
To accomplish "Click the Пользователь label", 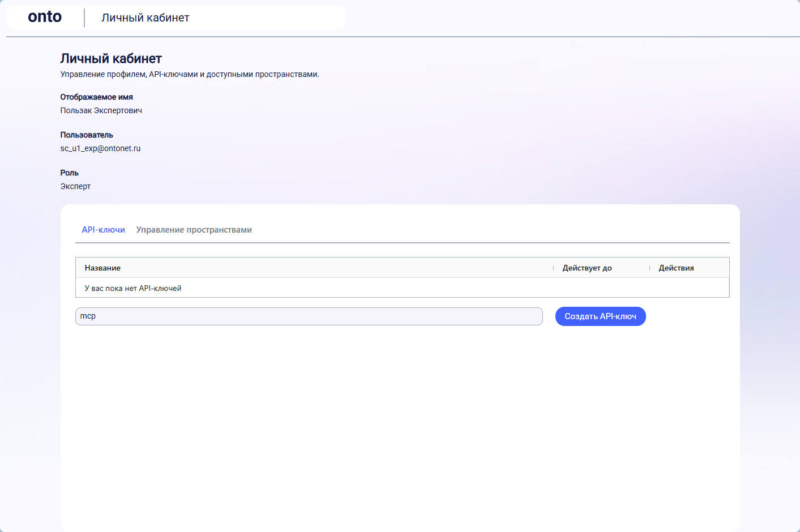I will pos(87,135).
